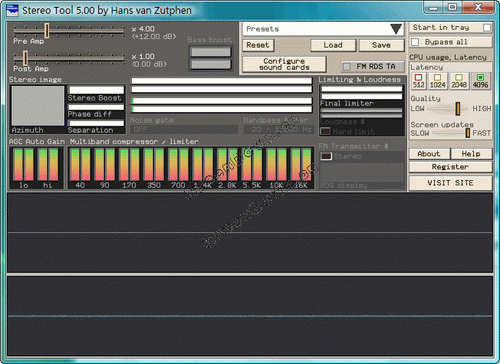The width and height of the screenshot is (500, 364).
Task: Select the 512 latency option
Action: click(x=418, y=81)
